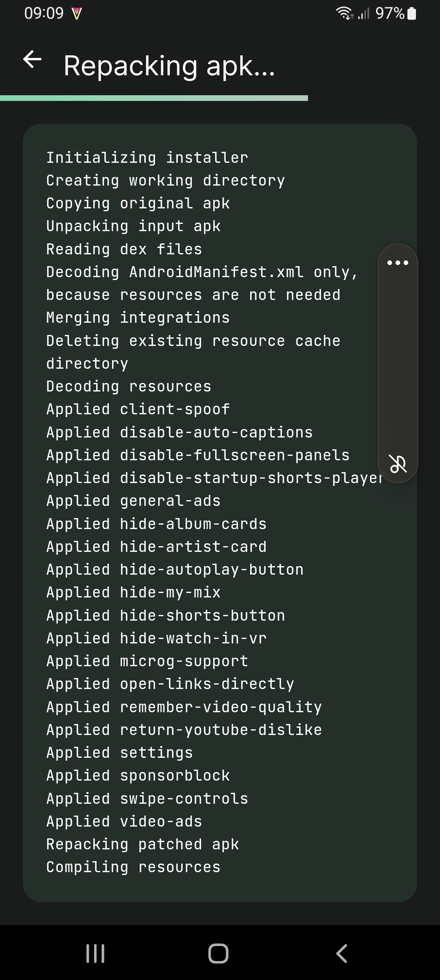Image resolution: width=440 pixels, height=980 pixels.
Task: Tap the progress bar under the title
Action: click(155, 96)
